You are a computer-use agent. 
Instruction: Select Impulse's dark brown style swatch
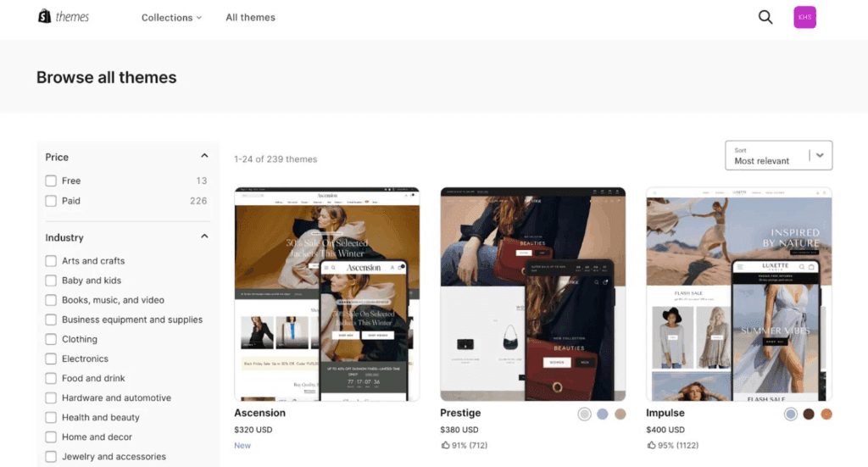tap(808, 414)
